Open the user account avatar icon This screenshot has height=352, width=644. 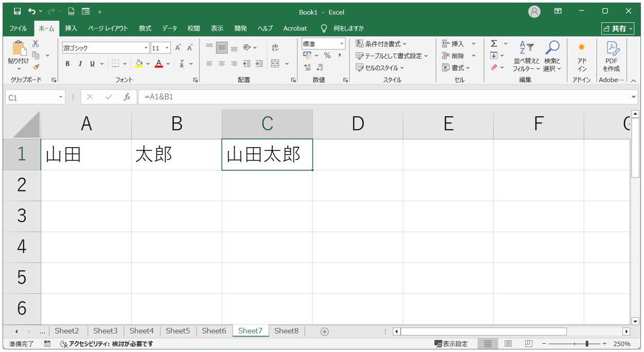point(535,11)
